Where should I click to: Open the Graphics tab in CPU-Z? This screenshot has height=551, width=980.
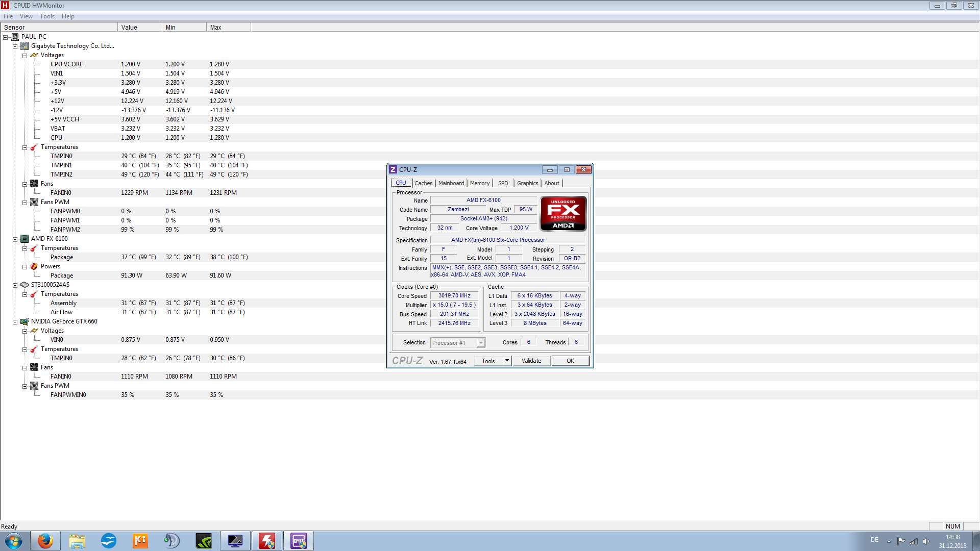click(527, 183)
